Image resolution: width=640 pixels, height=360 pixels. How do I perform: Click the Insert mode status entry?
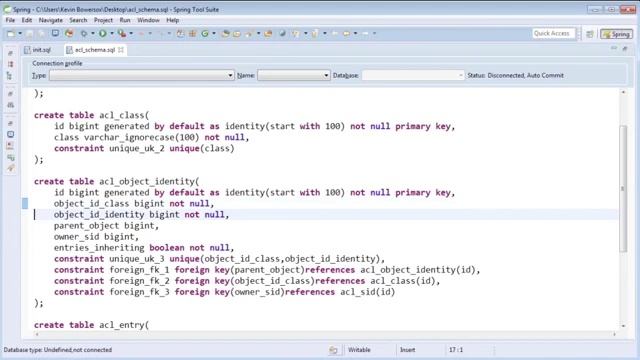(407, 350)
